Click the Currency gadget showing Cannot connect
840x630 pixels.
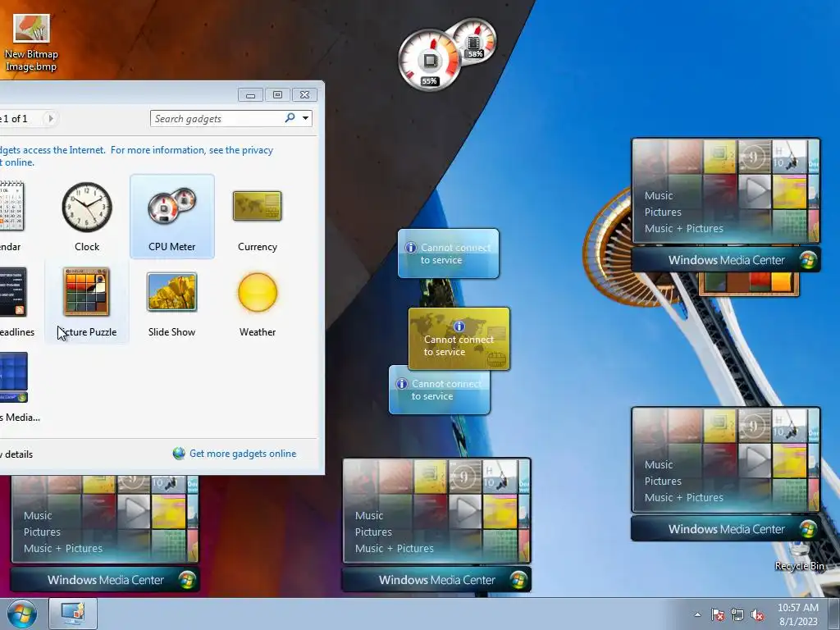coord(459,339)
